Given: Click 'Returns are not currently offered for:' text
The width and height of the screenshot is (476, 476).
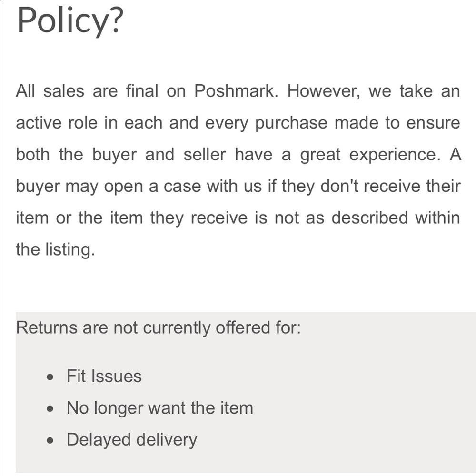Looking at the screenshot, I should point(158,327).
